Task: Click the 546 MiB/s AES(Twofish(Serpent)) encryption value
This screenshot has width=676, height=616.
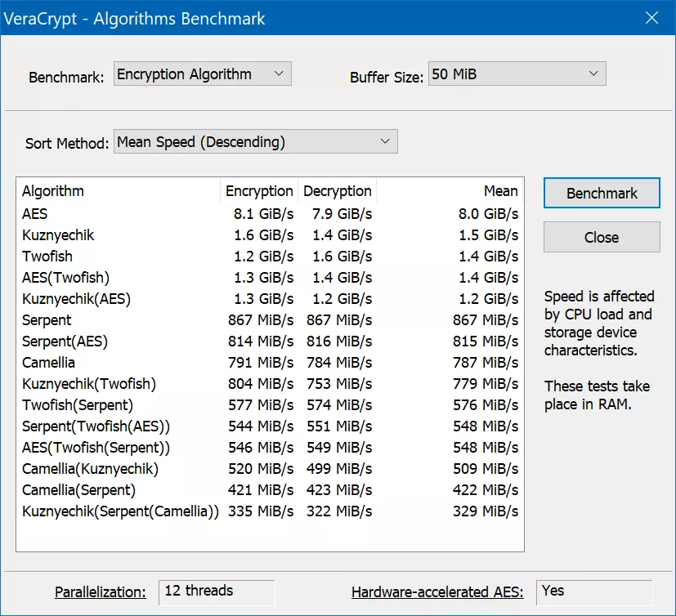Action: tap(261, 447)
